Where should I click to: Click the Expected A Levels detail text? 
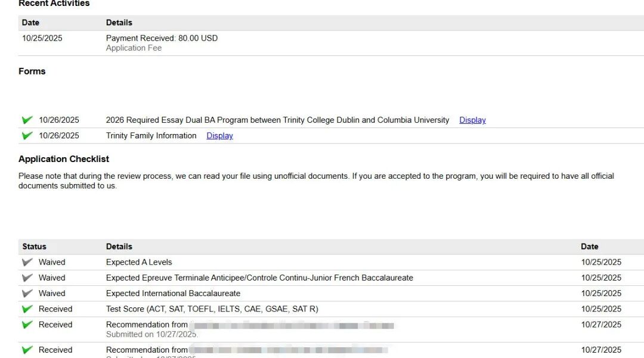point(139,262)
